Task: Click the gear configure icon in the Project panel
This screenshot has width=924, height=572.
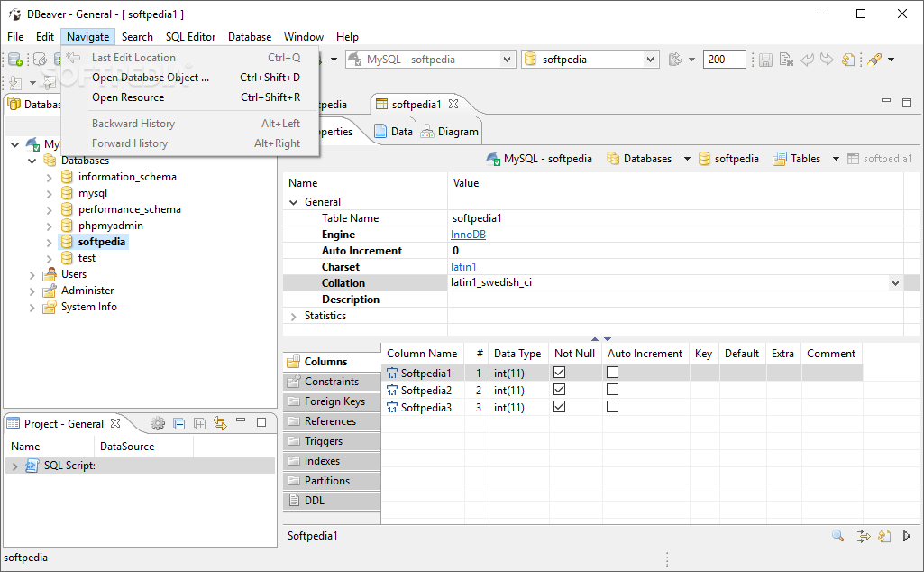Action: (158, 423)
